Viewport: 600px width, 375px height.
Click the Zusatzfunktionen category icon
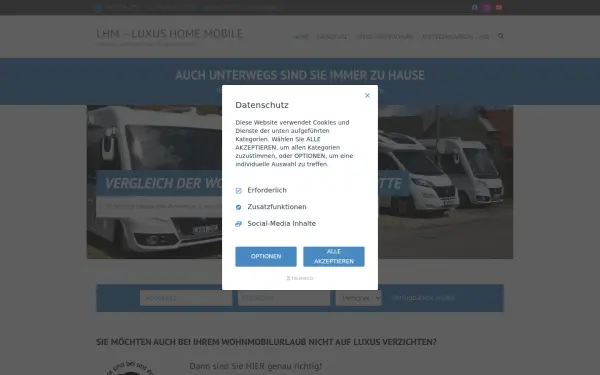tap(239, 207)
